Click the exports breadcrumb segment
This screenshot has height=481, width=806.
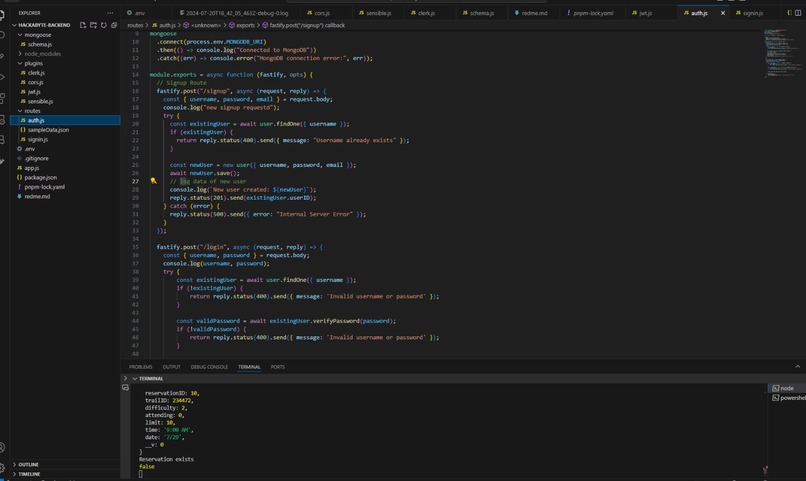pos(242,25)
